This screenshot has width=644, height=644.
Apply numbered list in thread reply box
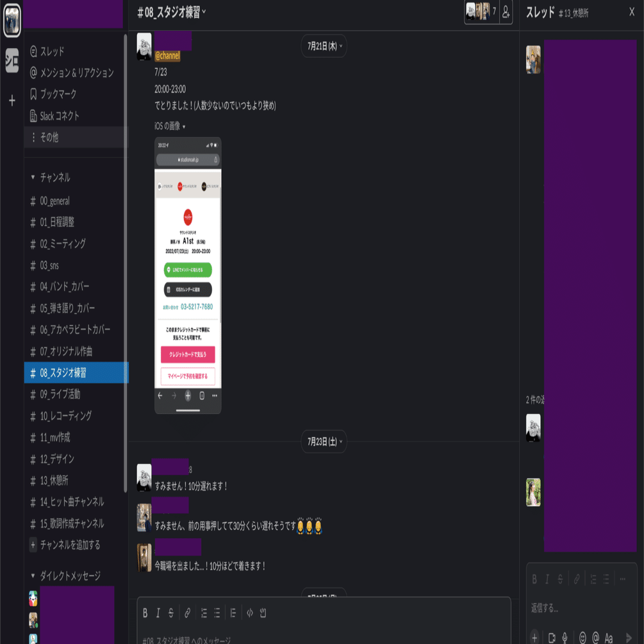(x=593, y=579)
